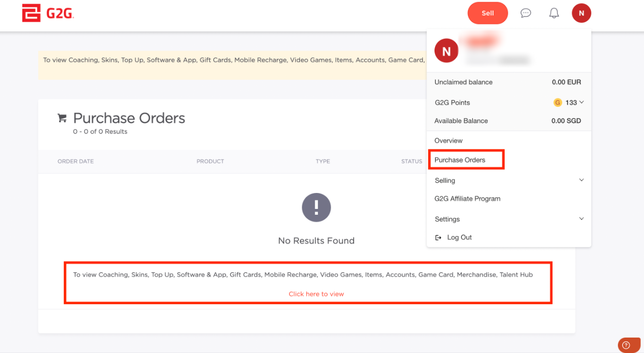644x353 pixels.
Task: Click the ORDER DATE column header
Action: (x=76, y=162)
